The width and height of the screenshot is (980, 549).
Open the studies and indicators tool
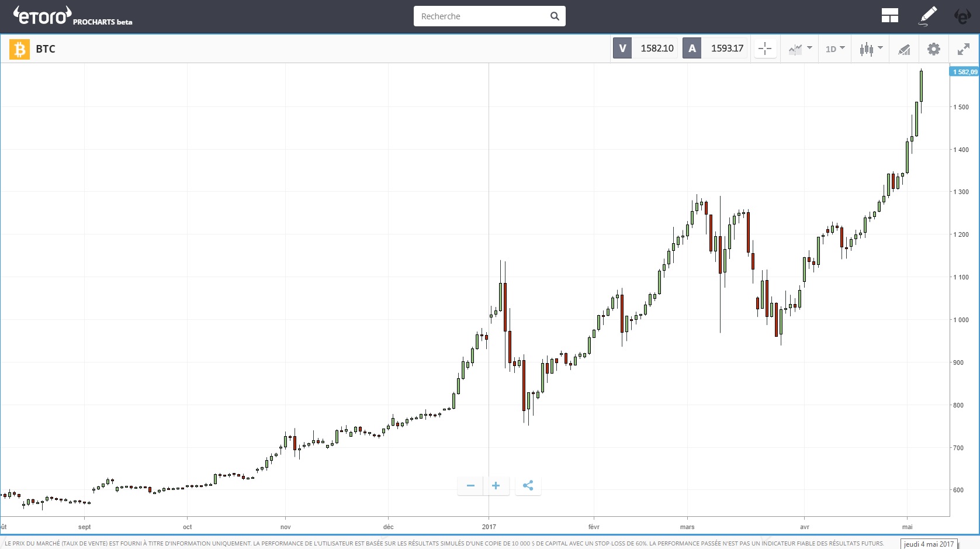click(904, 49)
